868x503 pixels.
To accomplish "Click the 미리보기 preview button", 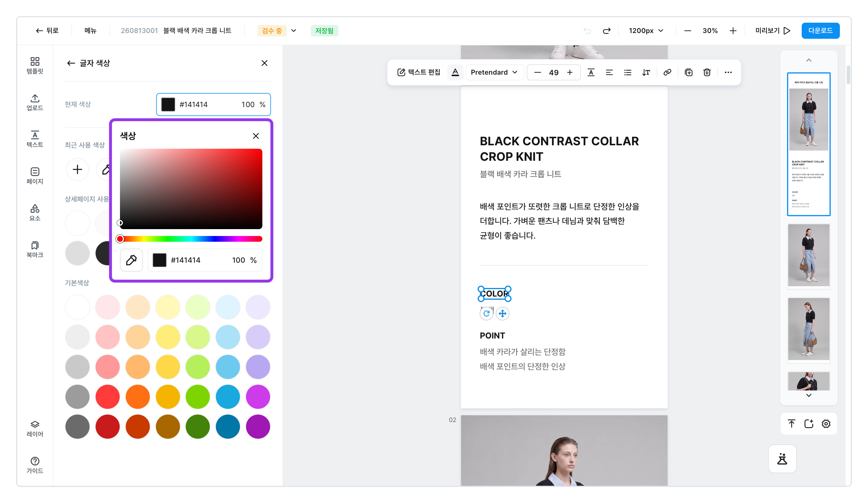I will (x=772, y=31).
